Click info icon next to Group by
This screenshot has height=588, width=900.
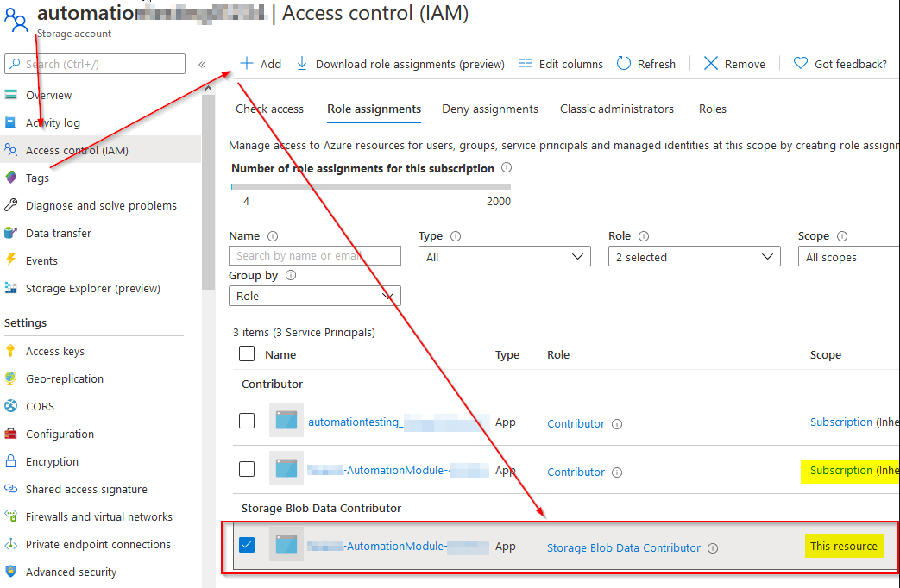[x=291, y=275]
